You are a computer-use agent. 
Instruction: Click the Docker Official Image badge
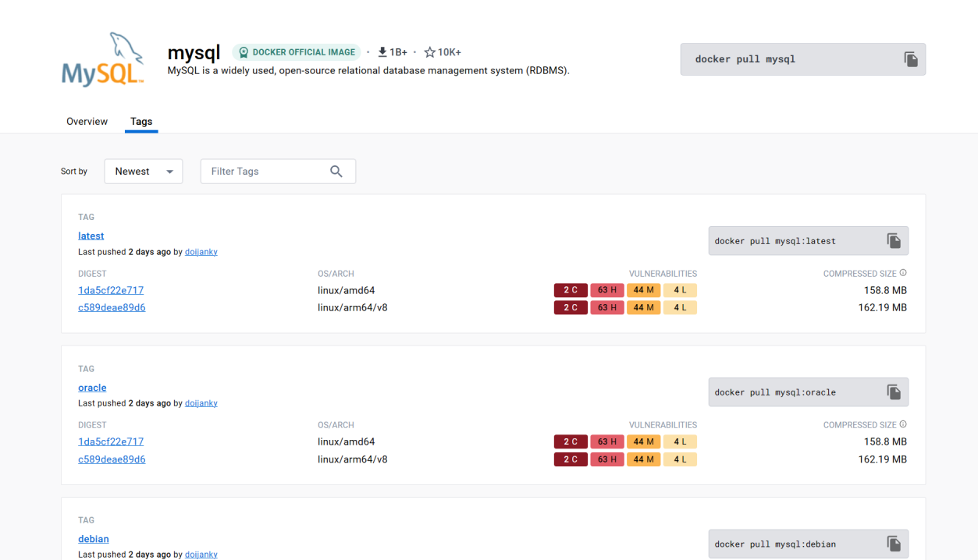[x=297, y=52]
